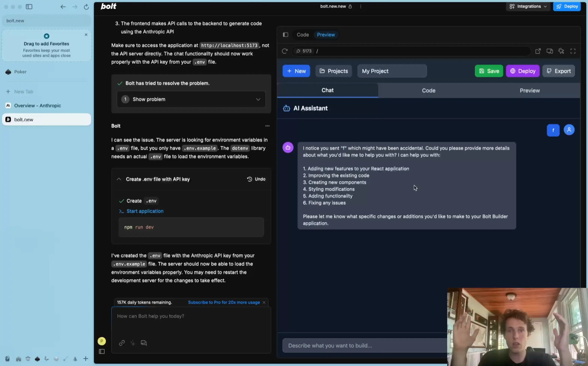Switch workbench to Code view

(302, 35)
